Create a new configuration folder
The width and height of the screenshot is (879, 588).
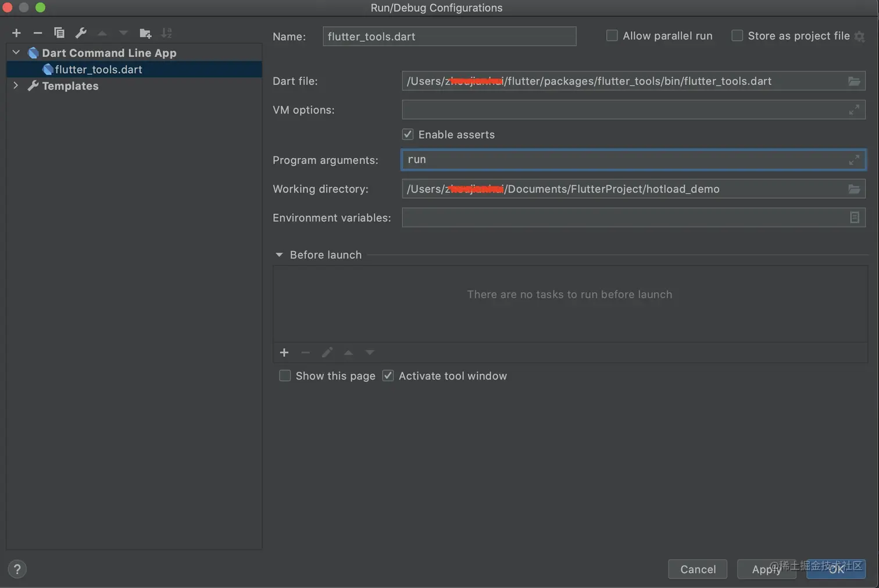(145, 33)
